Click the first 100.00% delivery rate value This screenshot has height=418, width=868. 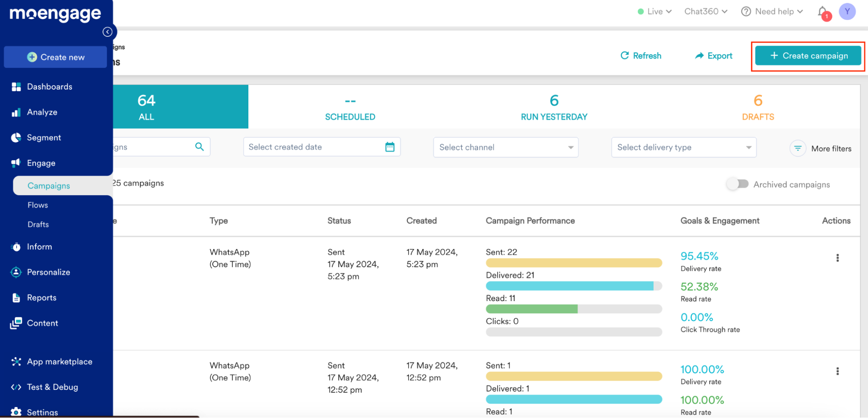click(x=702, y=369)
